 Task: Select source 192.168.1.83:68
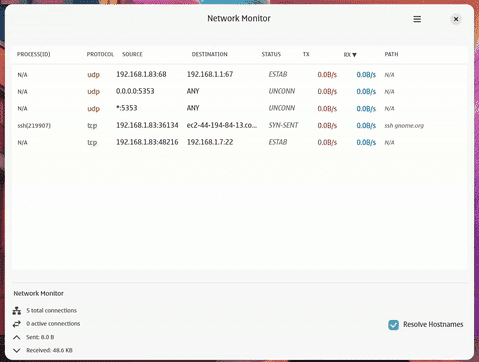pos(141,74)
